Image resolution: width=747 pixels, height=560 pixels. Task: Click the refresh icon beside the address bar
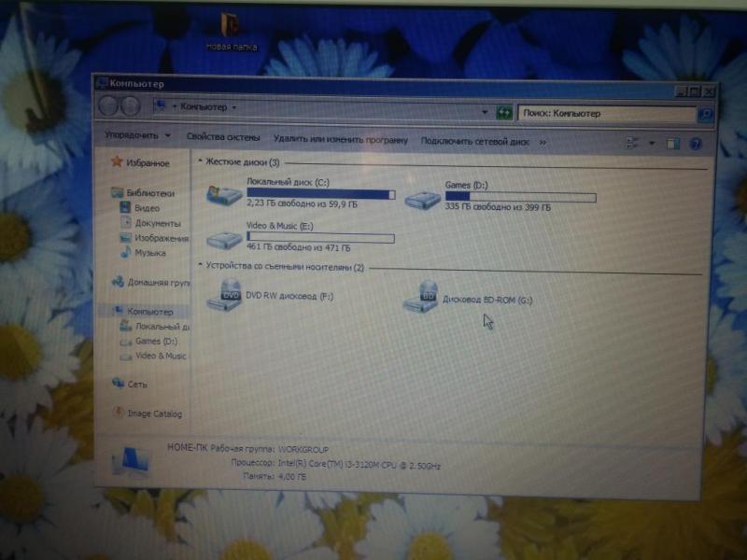coord(504,113)
